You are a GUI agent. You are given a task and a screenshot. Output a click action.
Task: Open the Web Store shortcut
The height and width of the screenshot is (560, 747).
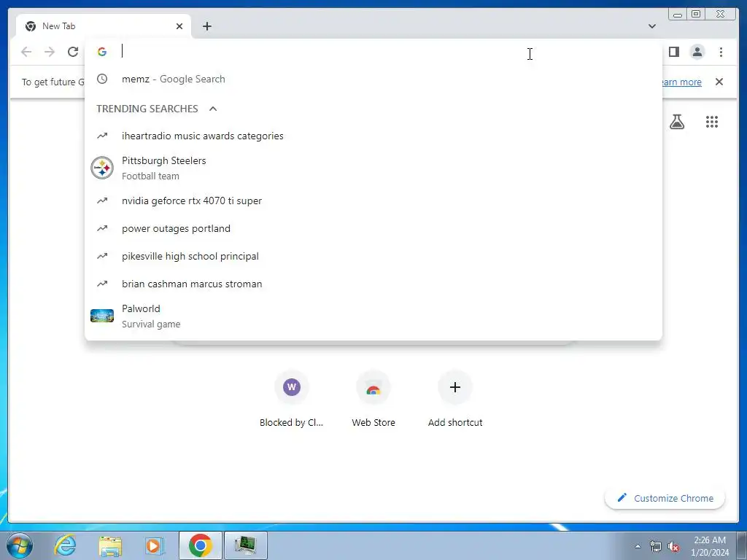[x=373, y=400]
